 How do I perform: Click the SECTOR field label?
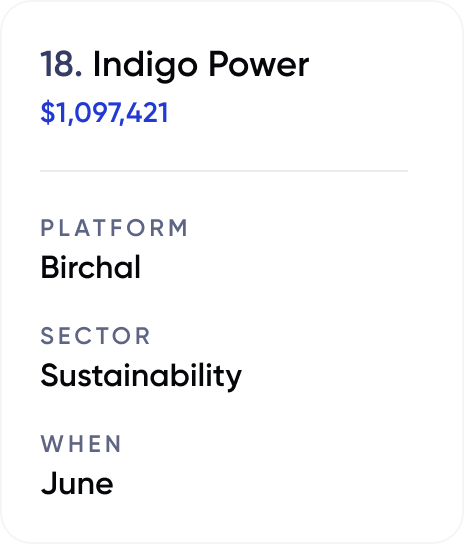(95, 336)
